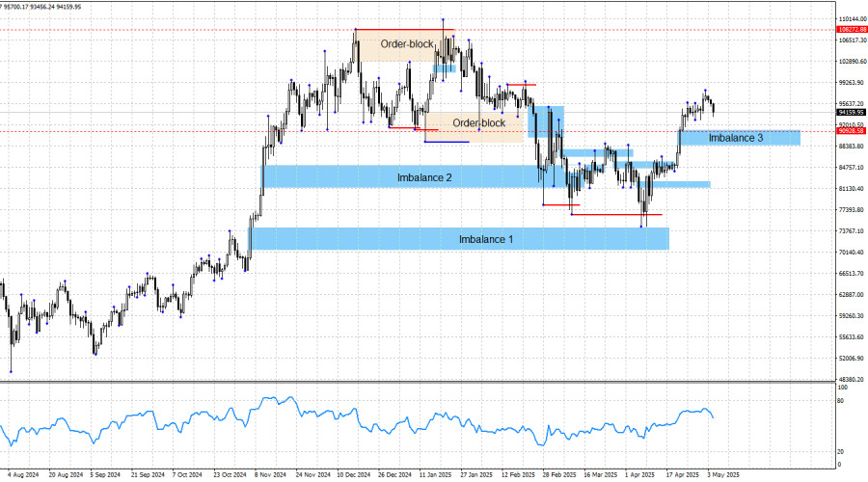Screen dimensions: 868x482
Task: Click the red 90928.58 price tag
Action: click(x=851, y=130)
